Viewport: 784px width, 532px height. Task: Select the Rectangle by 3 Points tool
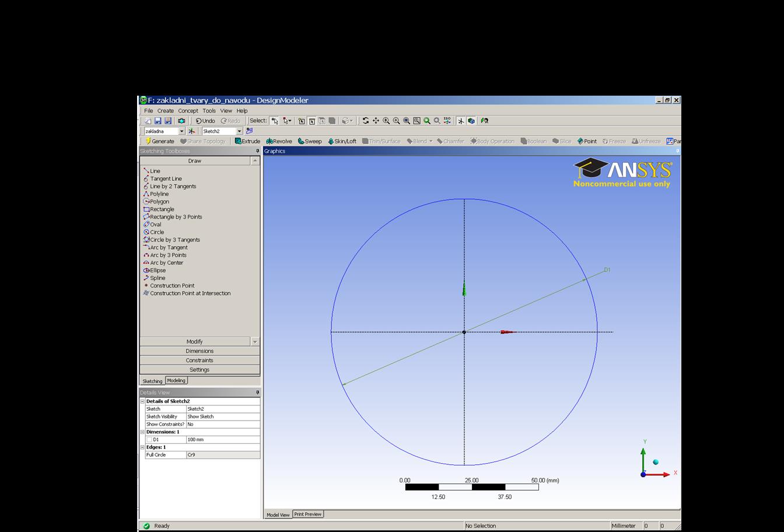click(173, 216)
